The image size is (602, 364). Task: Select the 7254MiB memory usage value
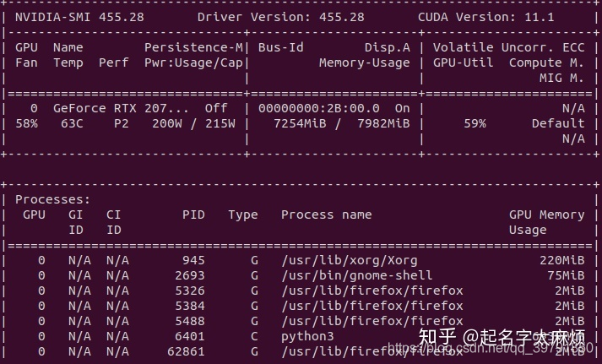pos(300,123)
